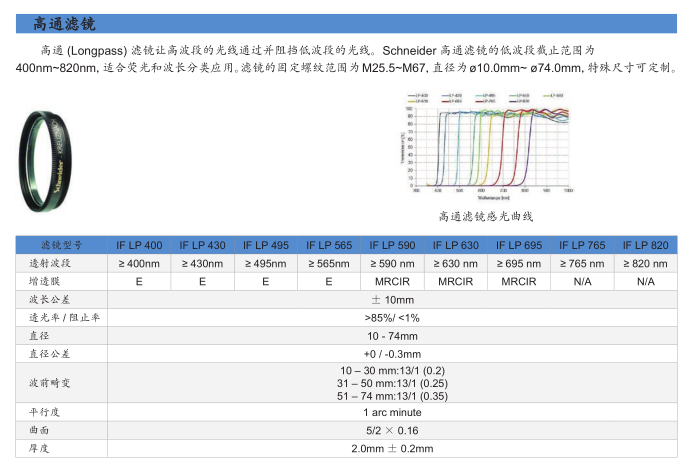This screenshot has height=460, width=696.
Task: Click the IF LP 820 column header
Action: pos(645,245)
